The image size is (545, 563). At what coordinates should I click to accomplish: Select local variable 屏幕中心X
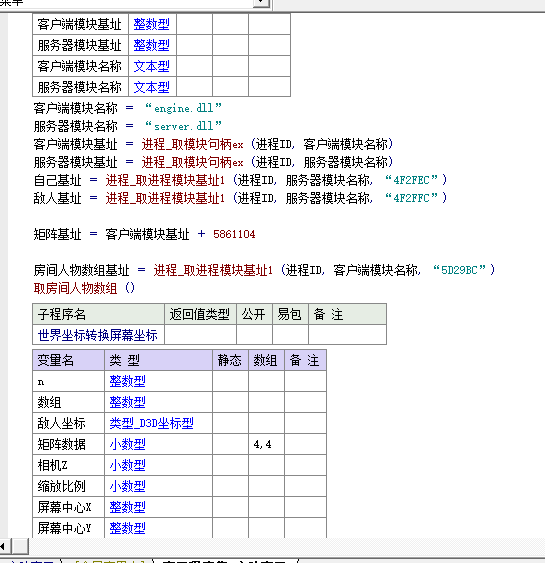pyautogui.click(x=65, y=507)
